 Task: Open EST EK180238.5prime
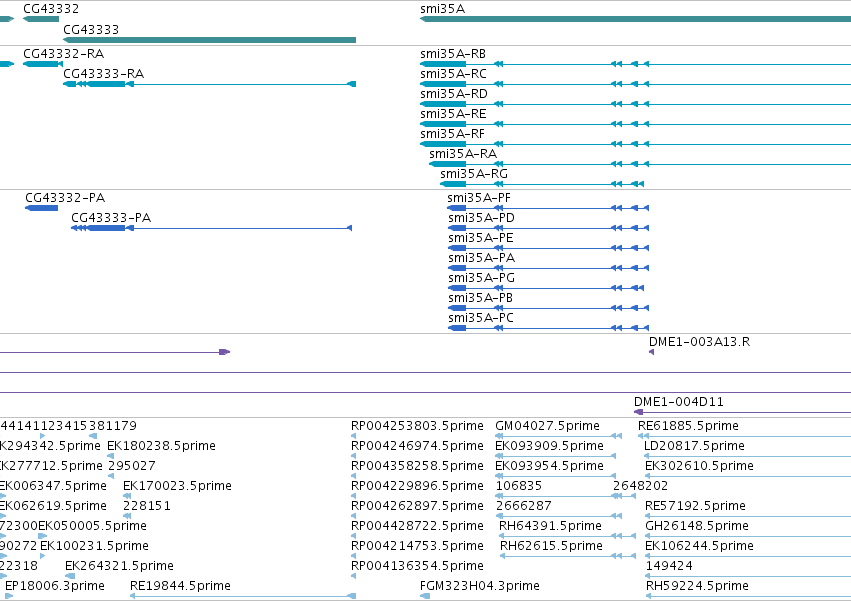tap(161, 446)
